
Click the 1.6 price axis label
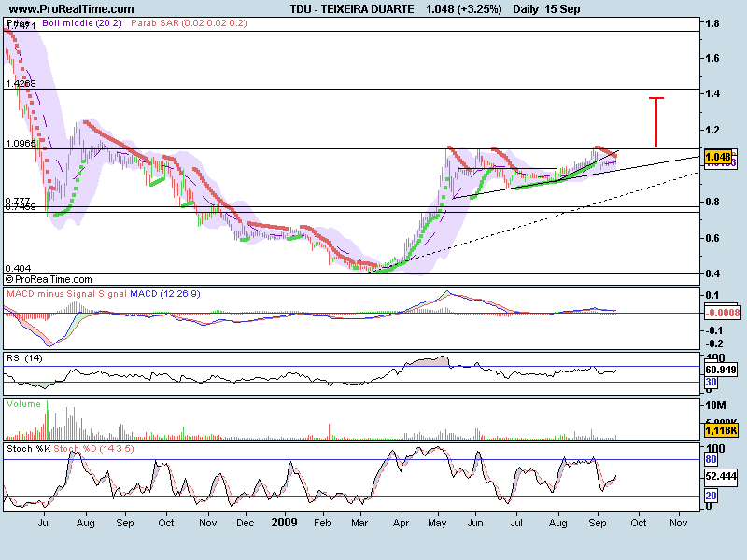712,58
